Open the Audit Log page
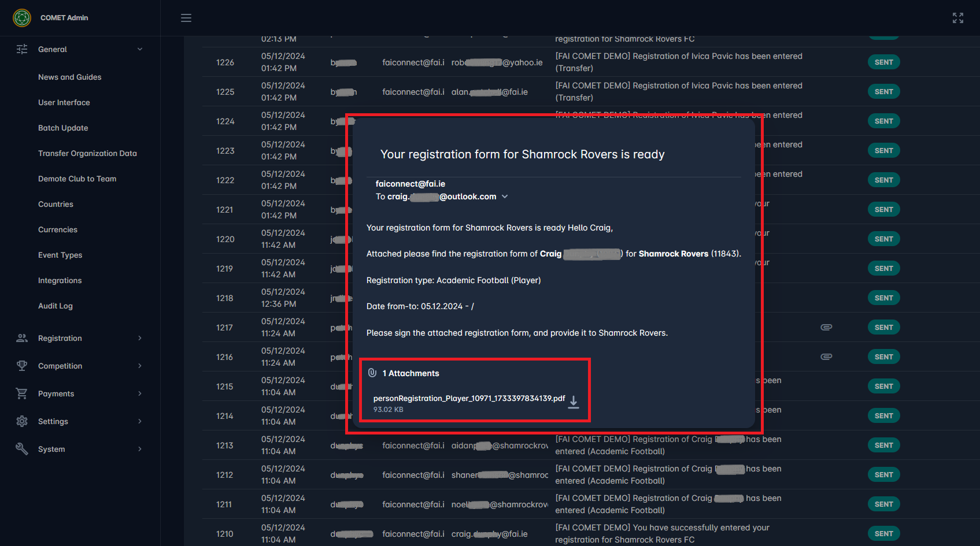 (x=56, y=306)
